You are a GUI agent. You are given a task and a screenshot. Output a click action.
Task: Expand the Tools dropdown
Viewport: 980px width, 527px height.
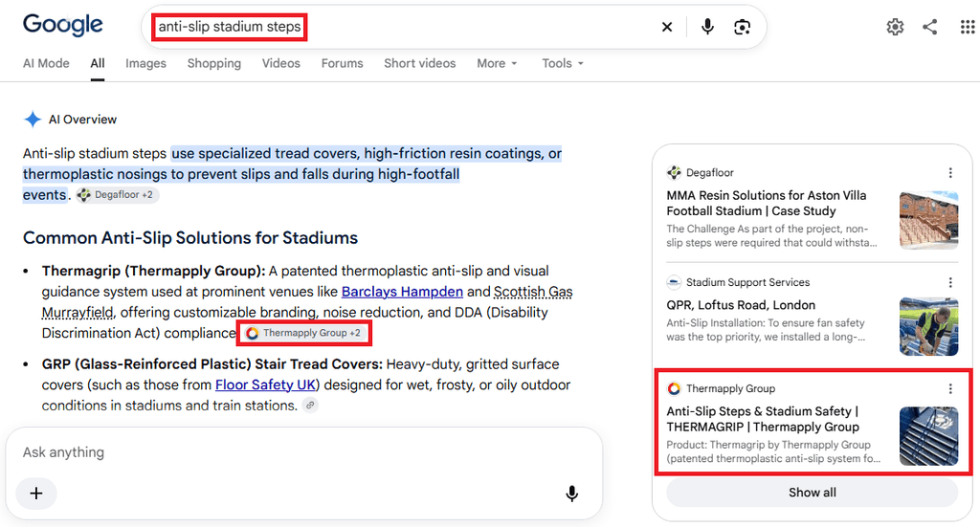(x=563, y=63)
